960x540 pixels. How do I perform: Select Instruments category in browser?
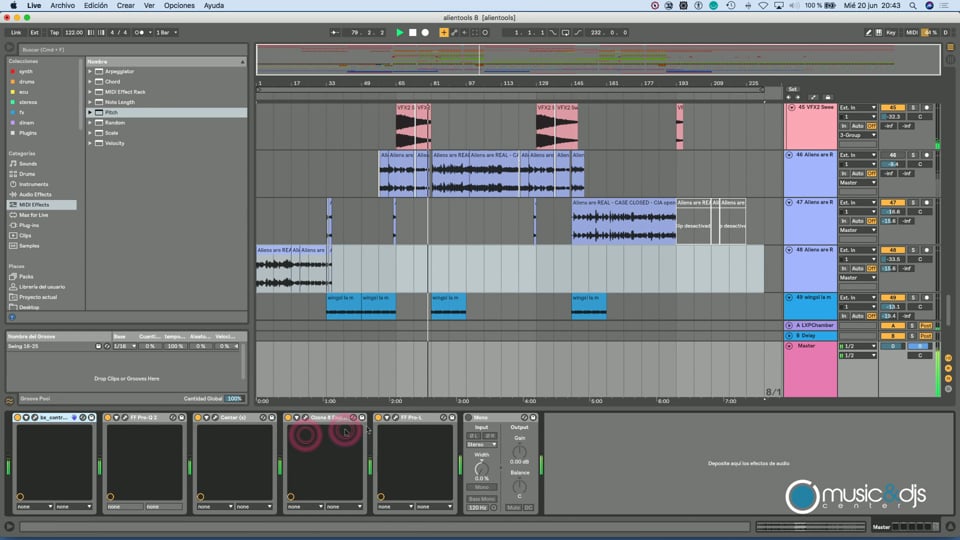(33, 184)
